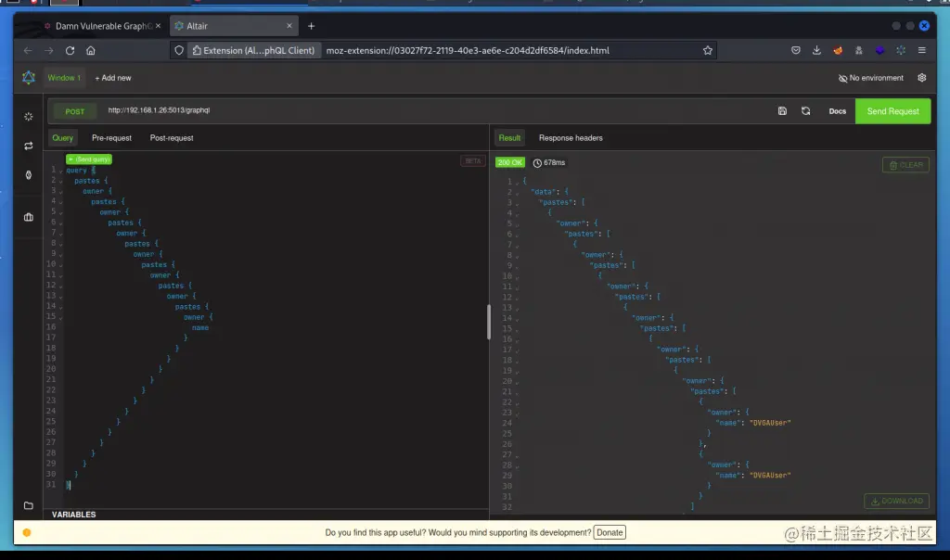Collapse query line 2 pastes fold arrow
The height and width of the screenshot is (560, 950).
tap(60, 181)
